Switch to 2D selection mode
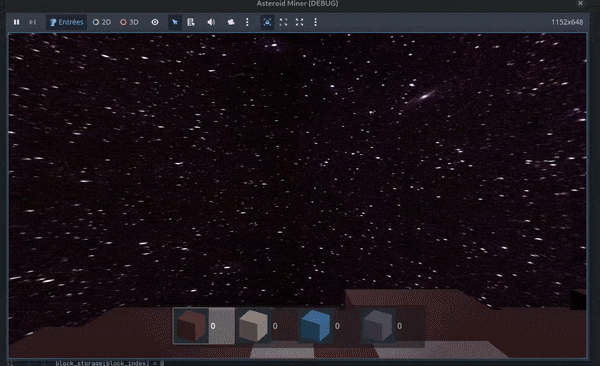 tap(102, 22)
